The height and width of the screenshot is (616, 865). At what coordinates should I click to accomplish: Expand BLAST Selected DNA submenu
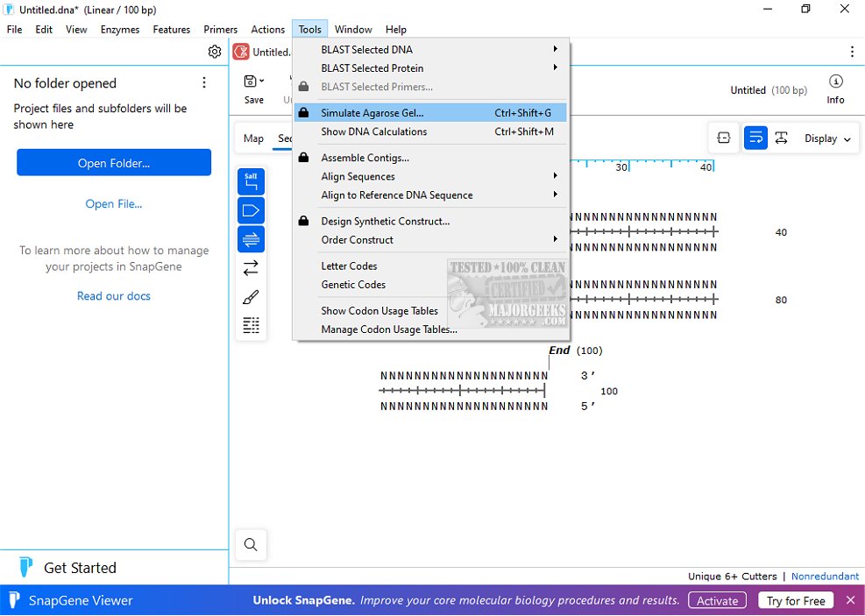(x=556, y=48)
